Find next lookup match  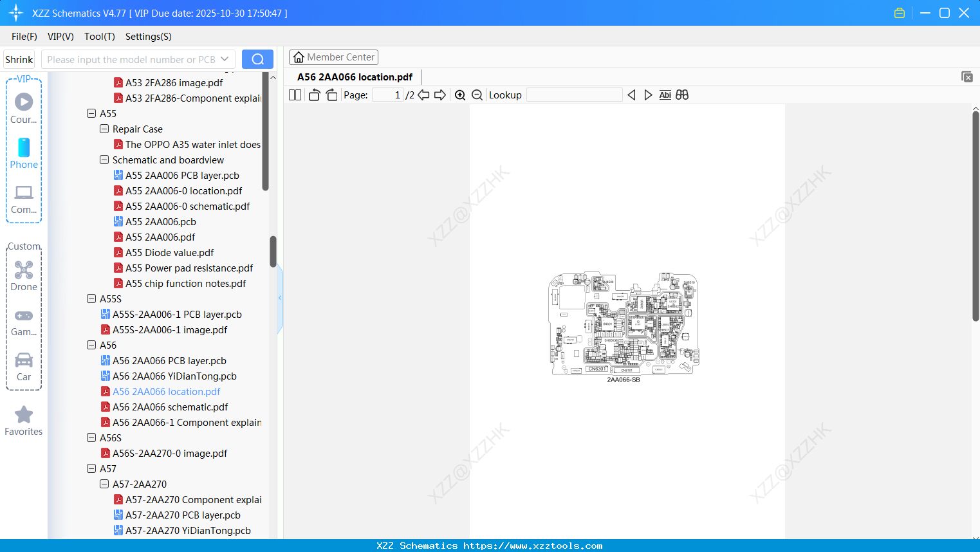[648, 95]
